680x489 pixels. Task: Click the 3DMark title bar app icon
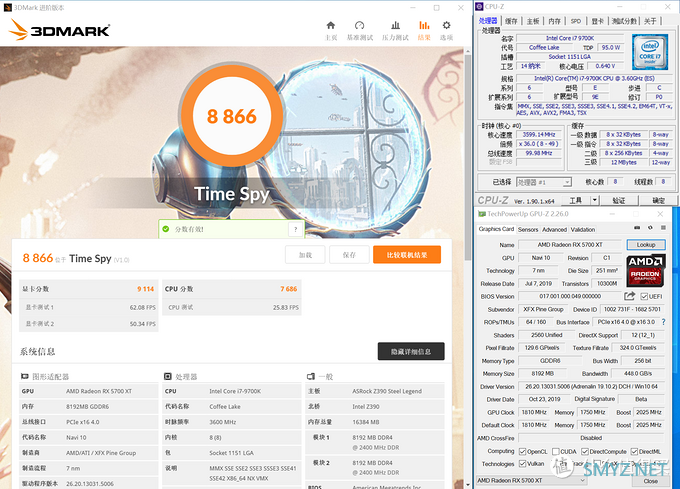coord(7,7)
